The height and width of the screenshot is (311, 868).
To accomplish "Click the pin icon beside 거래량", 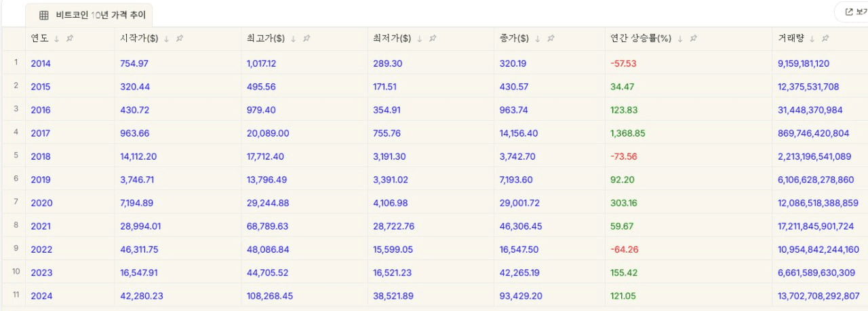I will [825, 39].
